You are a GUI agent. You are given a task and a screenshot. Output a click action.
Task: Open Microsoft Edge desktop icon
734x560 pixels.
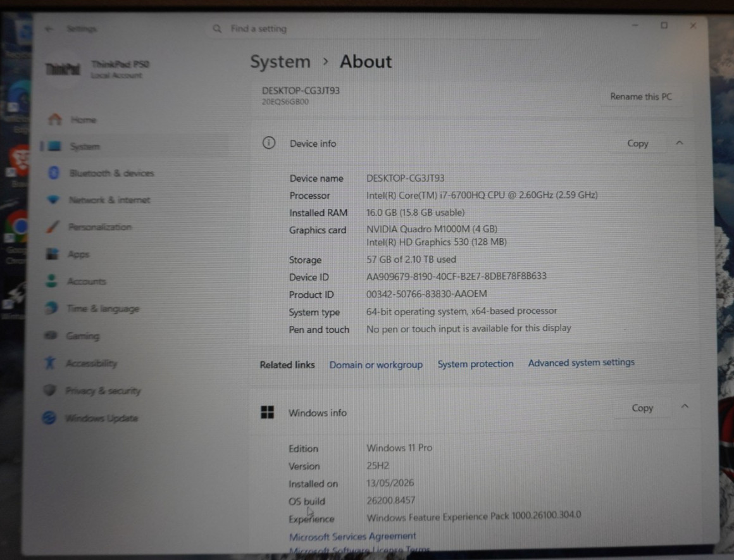click(x=20, y=96)
